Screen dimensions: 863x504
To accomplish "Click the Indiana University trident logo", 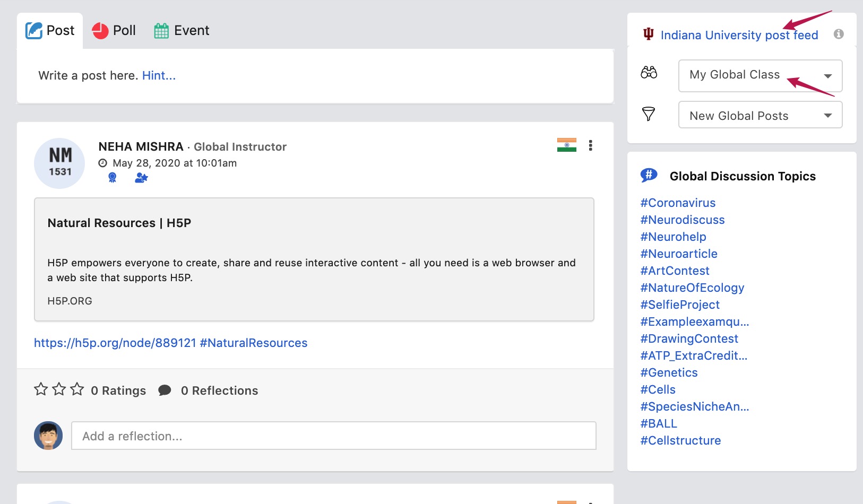I will tap(648, 34).
